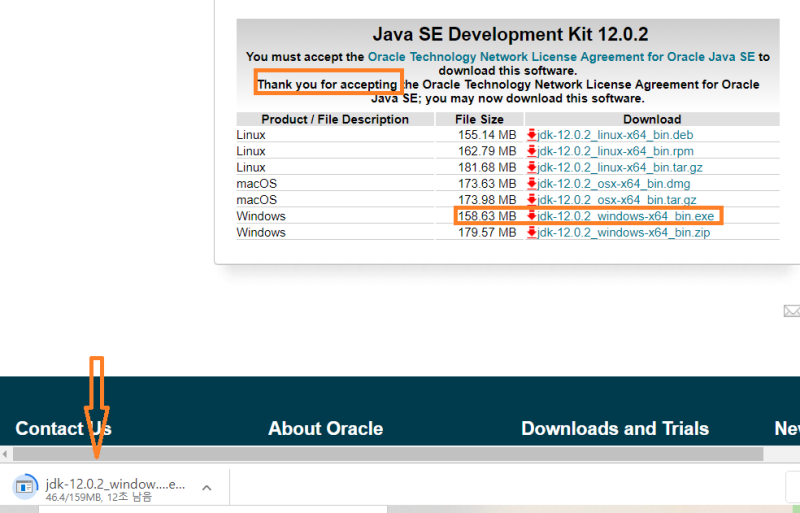Open the Contact Us footer section
Image resolution: width=800 pixels, height=513 pixels.
point(63,428)
